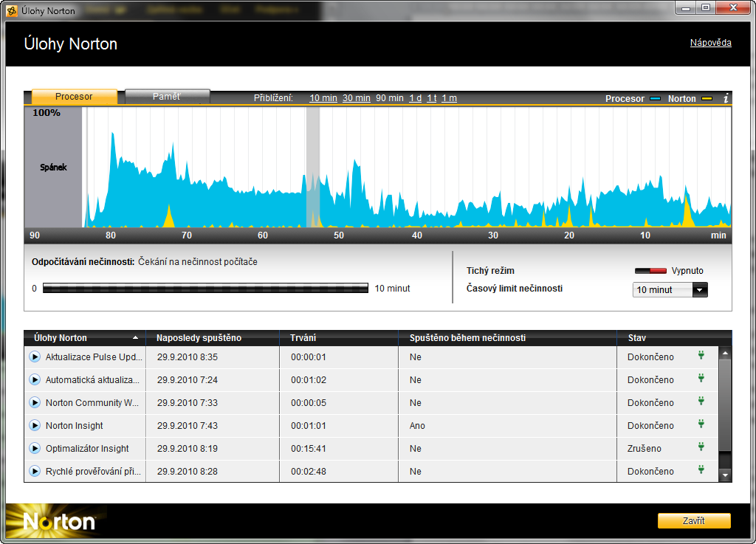Viewport: 756px width, 544px height.
Task: Run the Aktualizace Pulse Updates task play icon
Action: 35,357
